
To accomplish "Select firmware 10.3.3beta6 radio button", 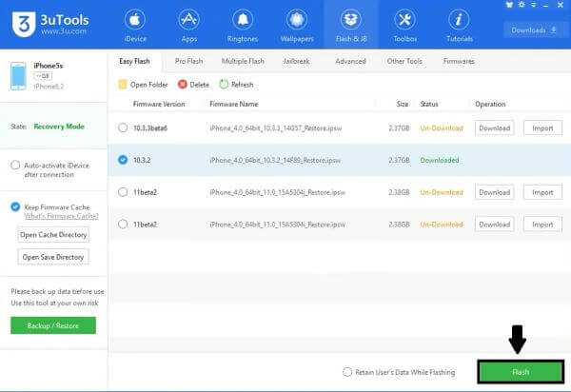I will [x=123, y=127].
